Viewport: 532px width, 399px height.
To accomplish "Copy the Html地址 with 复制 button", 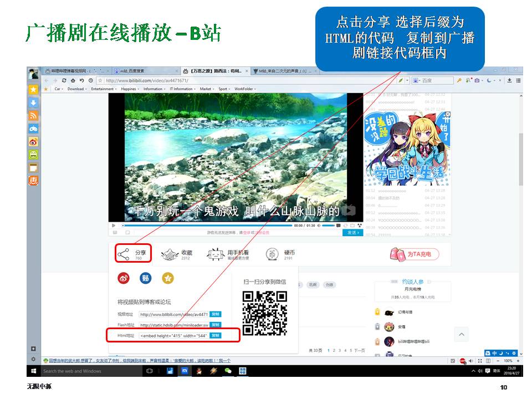I will coord(216,336).
